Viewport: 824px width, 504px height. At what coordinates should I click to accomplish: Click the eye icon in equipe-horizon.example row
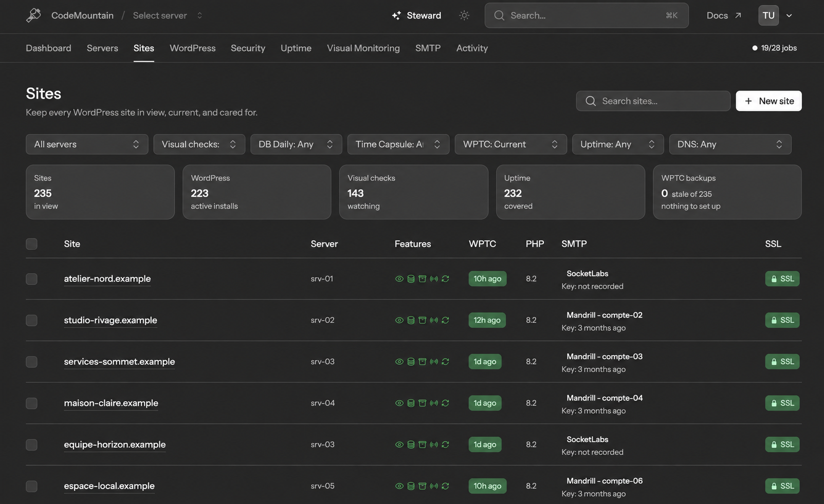click(x=399, y=444)
